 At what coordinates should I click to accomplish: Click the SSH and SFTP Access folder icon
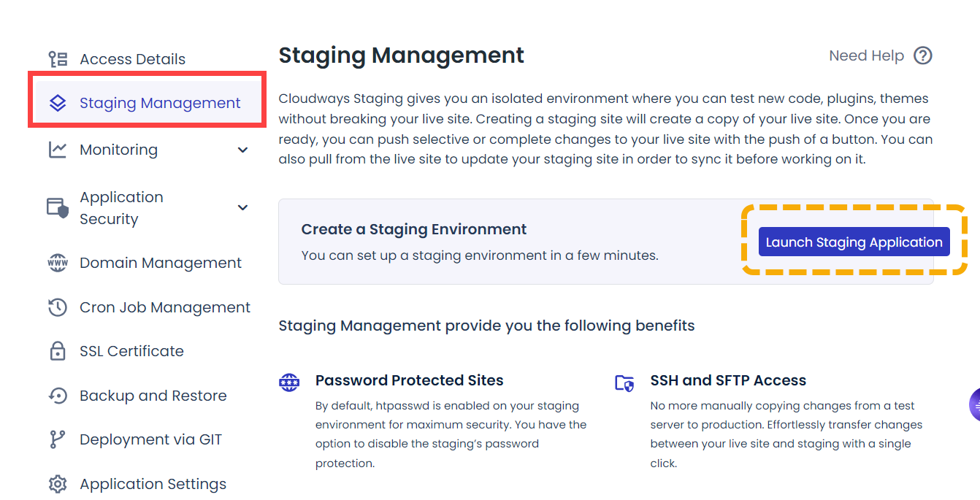point(624,382)
